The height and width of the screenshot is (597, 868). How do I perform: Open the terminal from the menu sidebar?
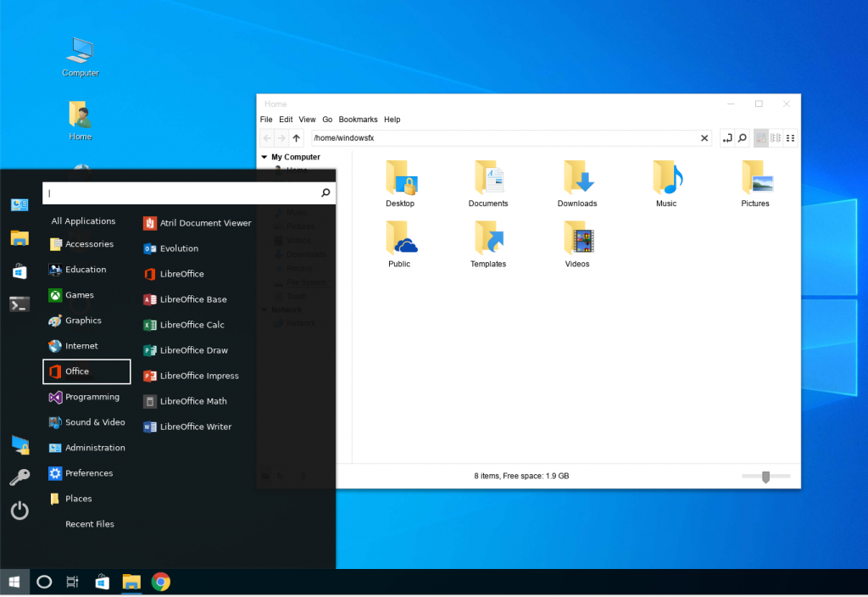click(19, 304)
